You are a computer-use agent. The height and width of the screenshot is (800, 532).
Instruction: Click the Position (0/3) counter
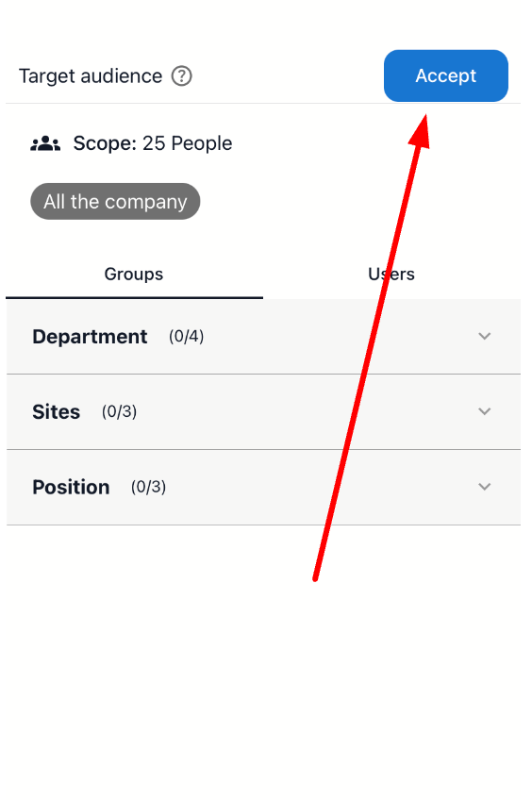(x=148, y=487)
